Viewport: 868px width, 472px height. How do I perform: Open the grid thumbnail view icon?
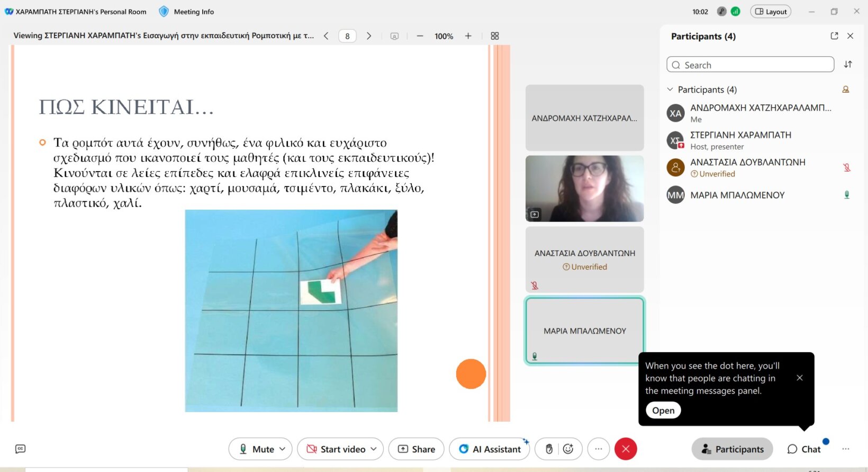pyautogui.click(x=495, y=36)
